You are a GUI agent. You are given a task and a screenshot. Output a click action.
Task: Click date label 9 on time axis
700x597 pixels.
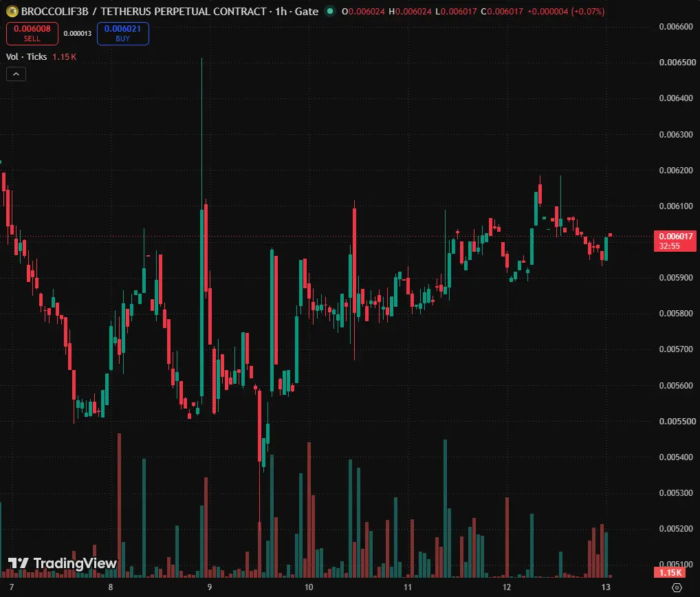coord(209,587)
